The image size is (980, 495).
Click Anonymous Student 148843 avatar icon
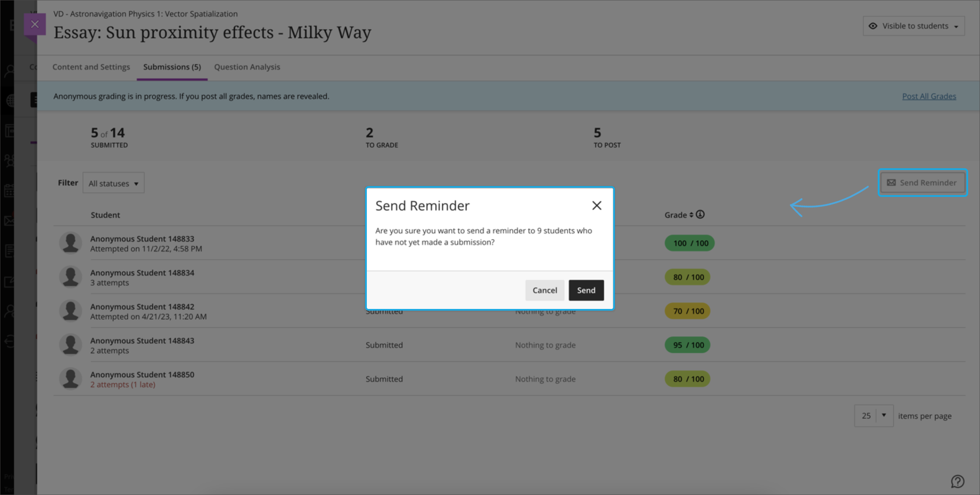tap(71, 345)
